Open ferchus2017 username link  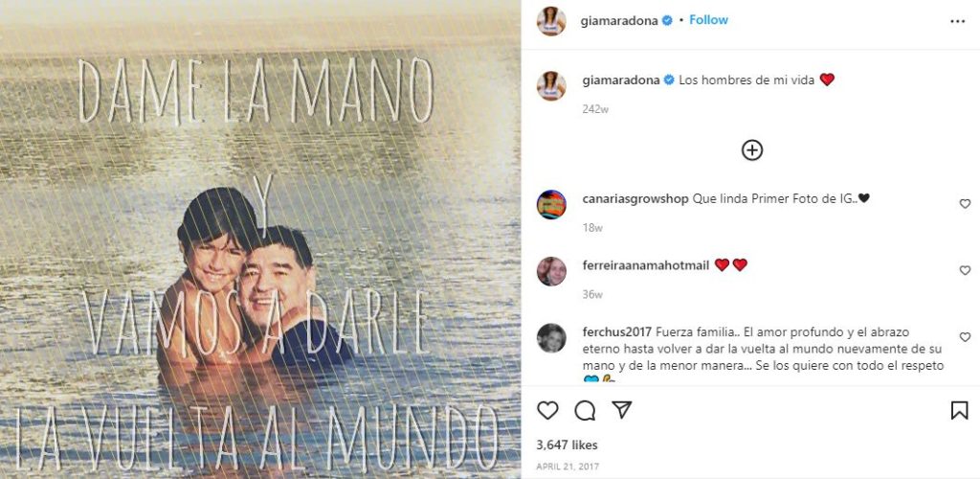click(617, 332)
